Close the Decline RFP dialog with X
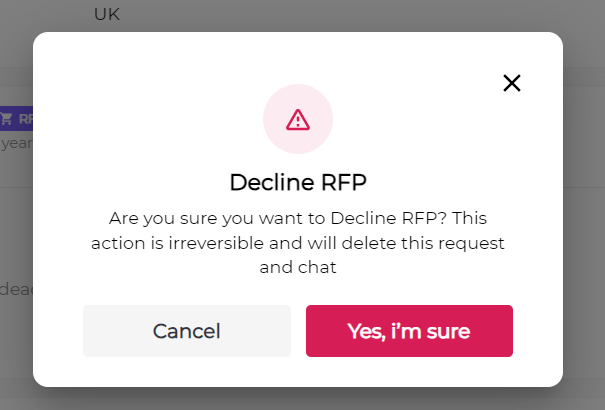605x410 pixels. tap(512, 83)
